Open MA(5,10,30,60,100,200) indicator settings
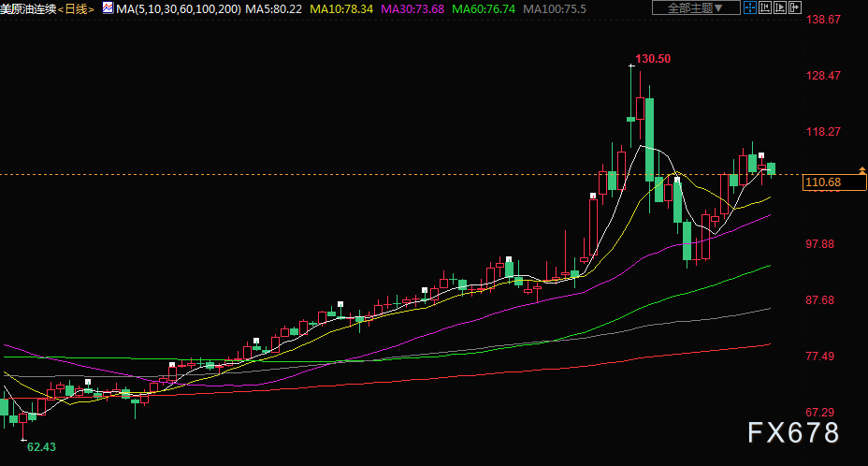Viewport: 868px width, 466px height. [179, 9]
